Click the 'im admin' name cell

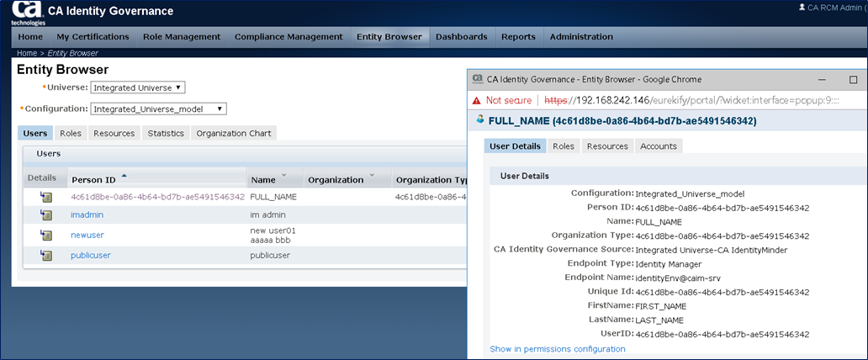coord(268,214)
